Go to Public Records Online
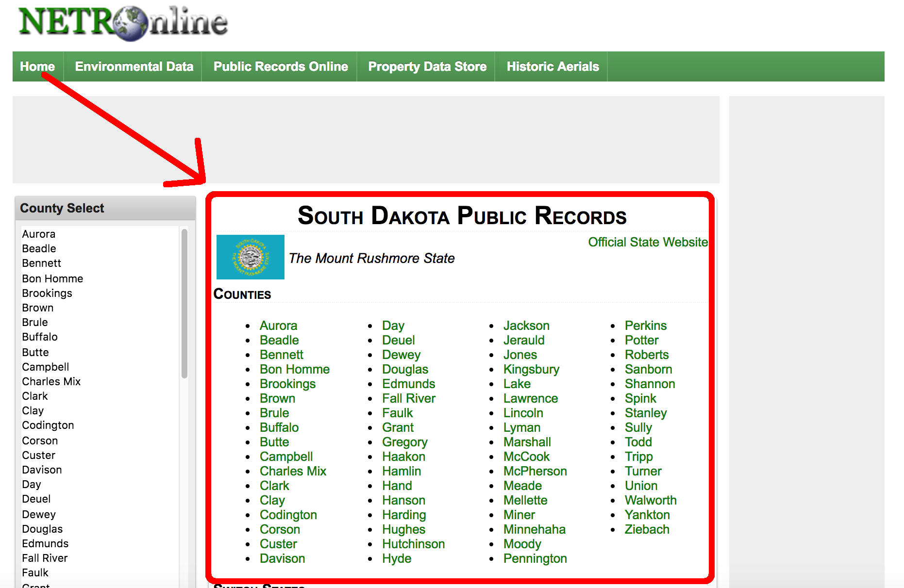Viewport: 904px width, 588px height. 280,66
